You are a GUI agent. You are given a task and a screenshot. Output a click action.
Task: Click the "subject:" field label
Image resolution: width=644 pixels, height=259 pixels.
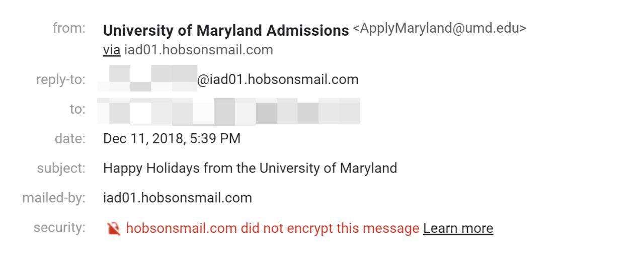tap(61, 168)
